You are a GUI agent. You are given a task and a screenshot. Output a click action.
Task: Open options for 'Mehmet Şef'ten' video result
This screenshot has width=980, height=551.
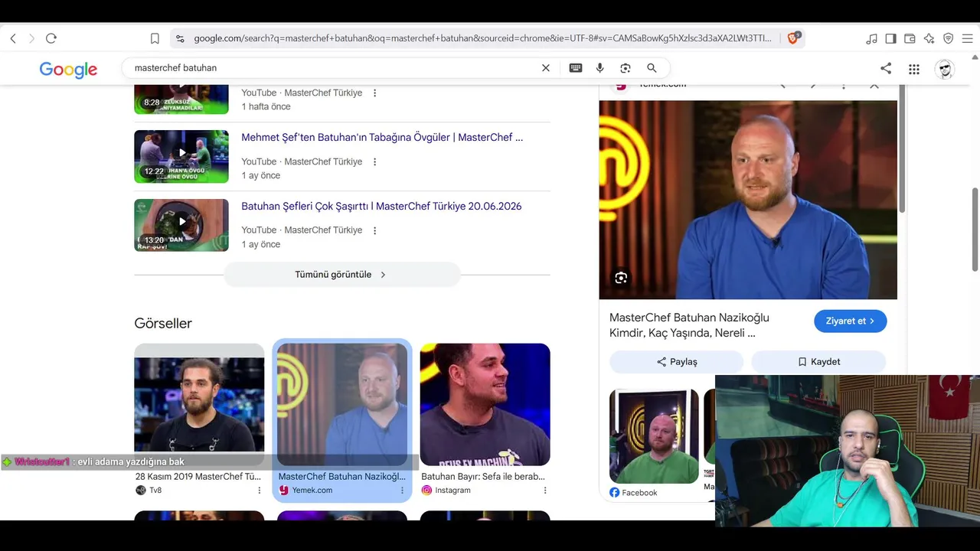374,161
